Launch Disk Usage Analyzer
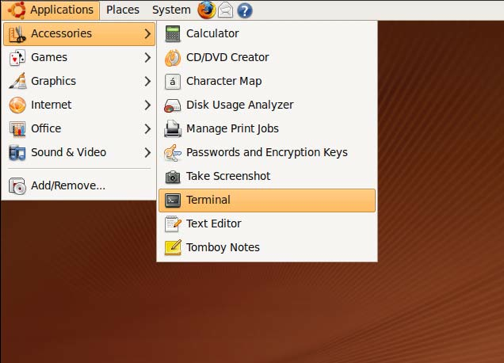 267,105
